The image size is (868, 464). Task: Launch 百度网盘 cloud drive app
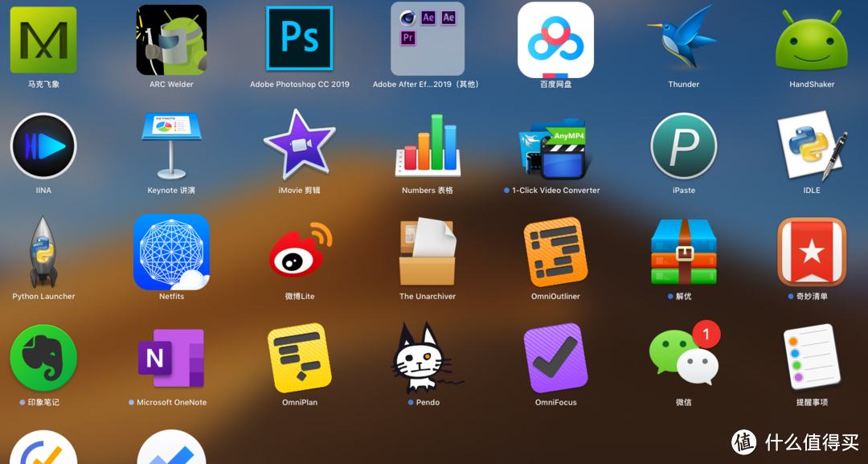[556, 40]
